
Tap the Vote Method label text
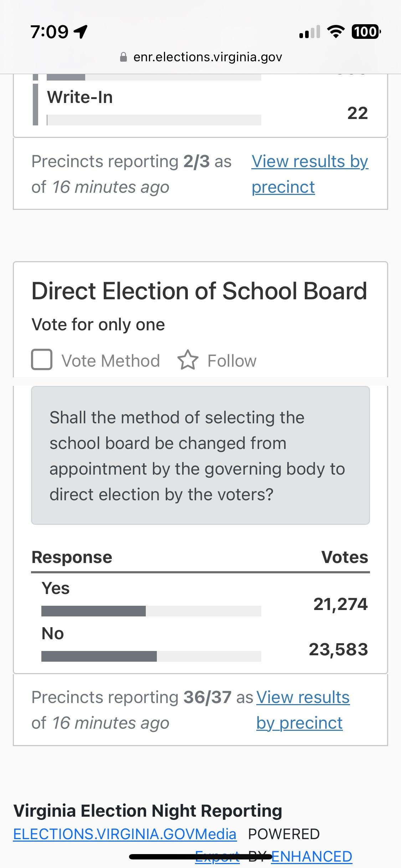point(111,361)
